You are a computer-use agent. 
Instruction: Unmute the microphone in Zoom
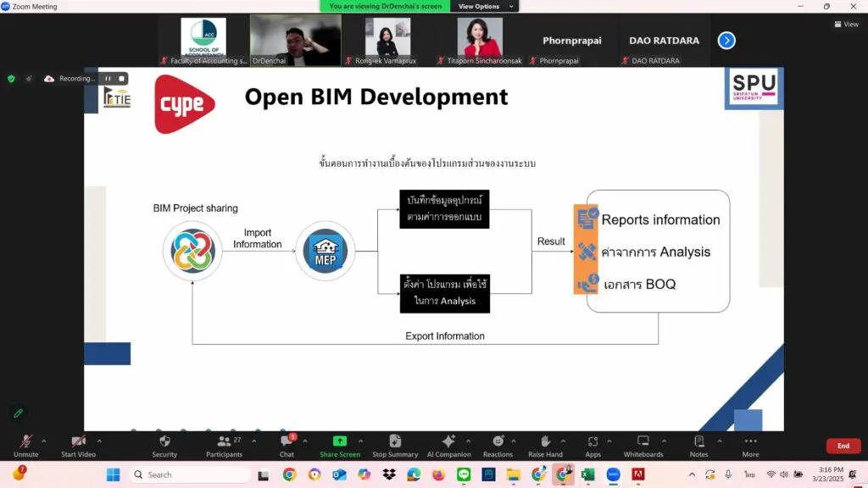(25, 446)
